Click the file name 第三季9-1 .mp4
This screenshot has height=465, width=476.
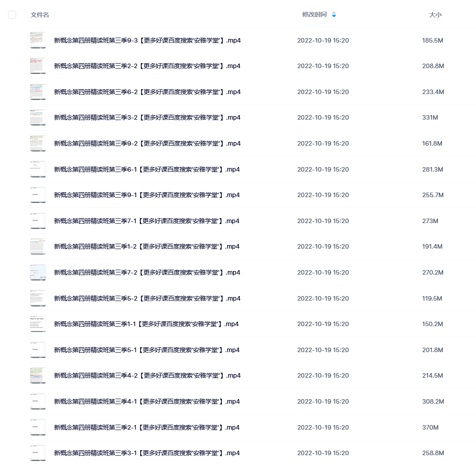(147, 195)
